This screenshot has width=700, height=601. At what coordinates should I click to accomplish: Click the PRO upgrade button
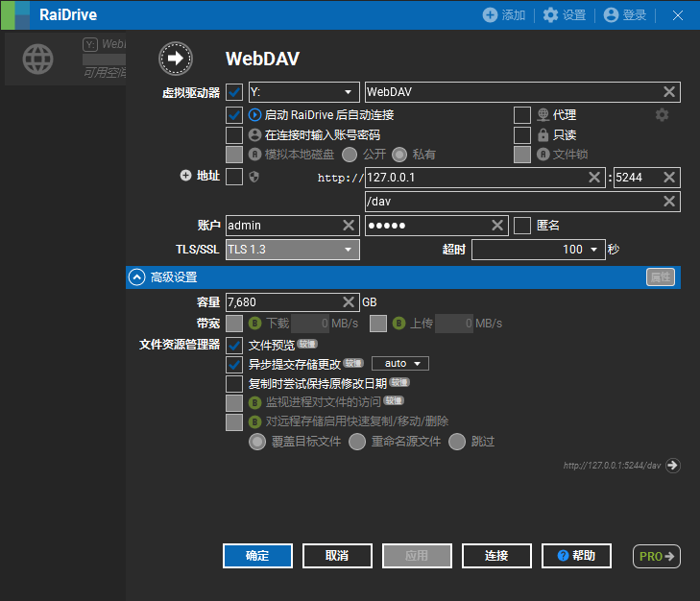pos(657,556)
